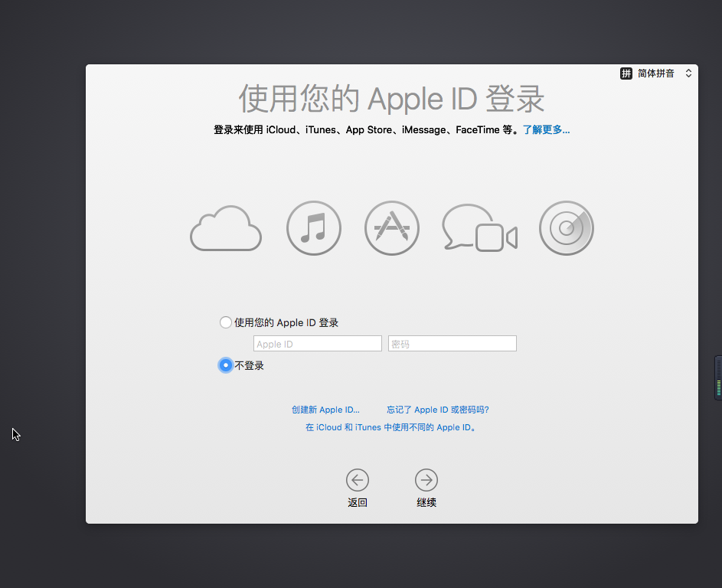The height and width of the screenshot is (588, 722).
Task: Open the 了解更多... link
Action: tap(546, 130)
